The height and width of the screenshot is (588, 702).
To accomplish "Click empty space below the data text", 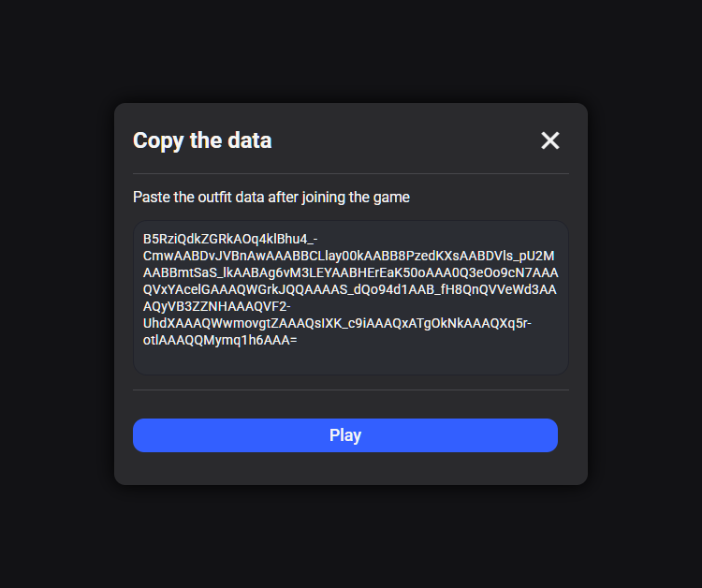I will click(351, 361).
